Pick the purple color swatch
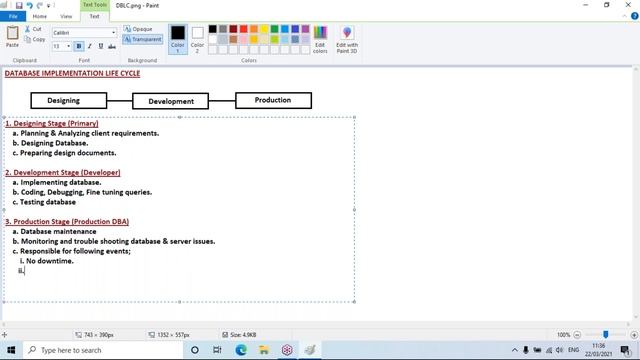640x360 pixels. click(305, 29)
